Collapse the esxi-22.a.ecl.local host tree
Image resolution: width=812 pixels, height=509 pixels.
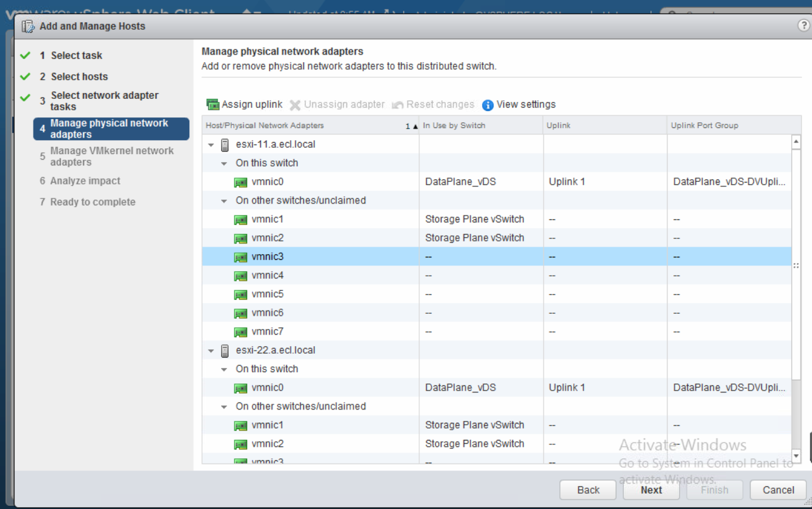click(211, 351)
